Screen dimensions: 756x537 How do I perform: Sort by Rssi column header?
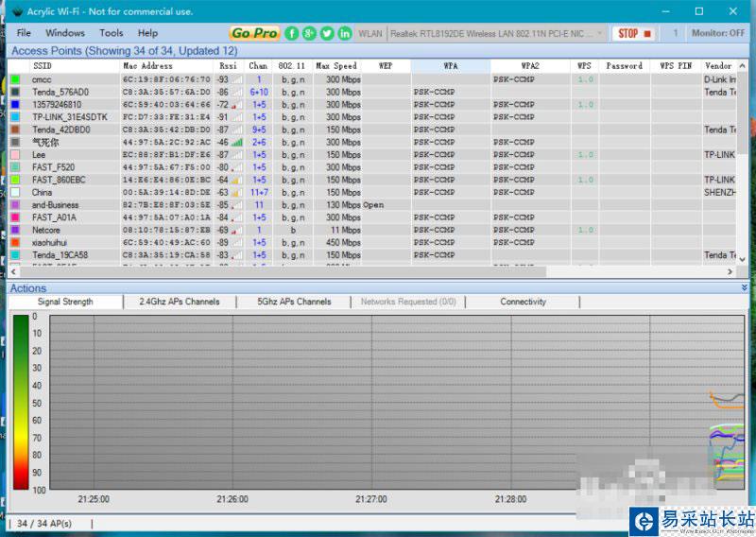point(229,65)
